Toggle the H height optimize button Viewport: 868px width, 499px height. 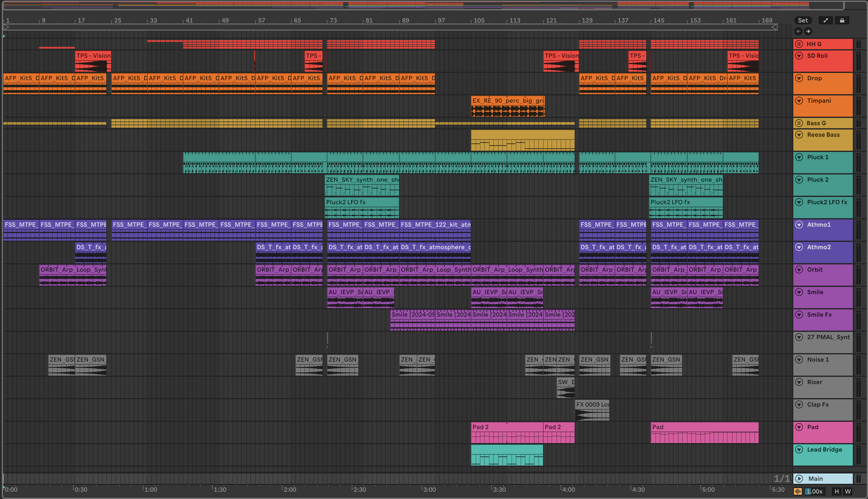(836, 491)
